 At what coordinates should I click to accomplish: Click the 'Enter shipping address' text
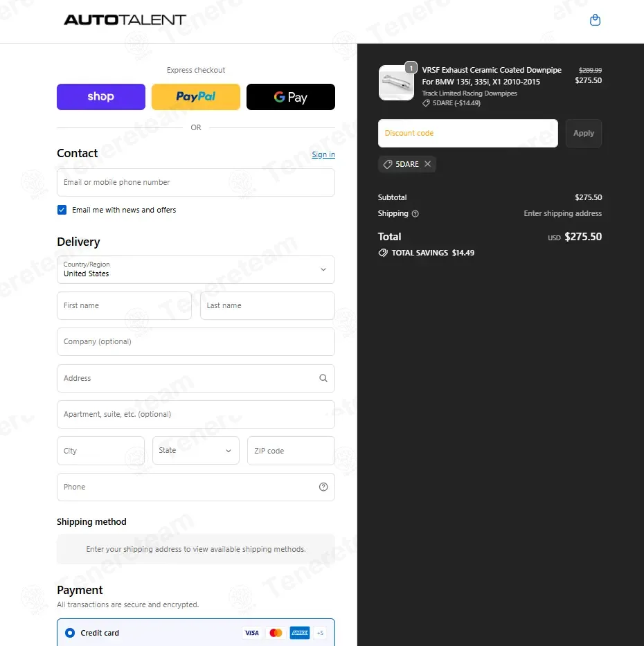(562, 213)
